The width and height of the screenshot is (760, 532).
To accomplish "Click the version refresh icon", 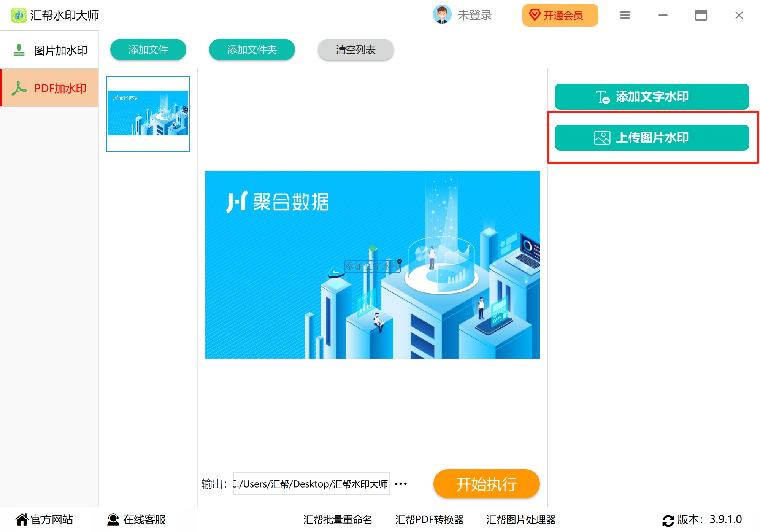I will pyautogui.click(x=668, y=520).
